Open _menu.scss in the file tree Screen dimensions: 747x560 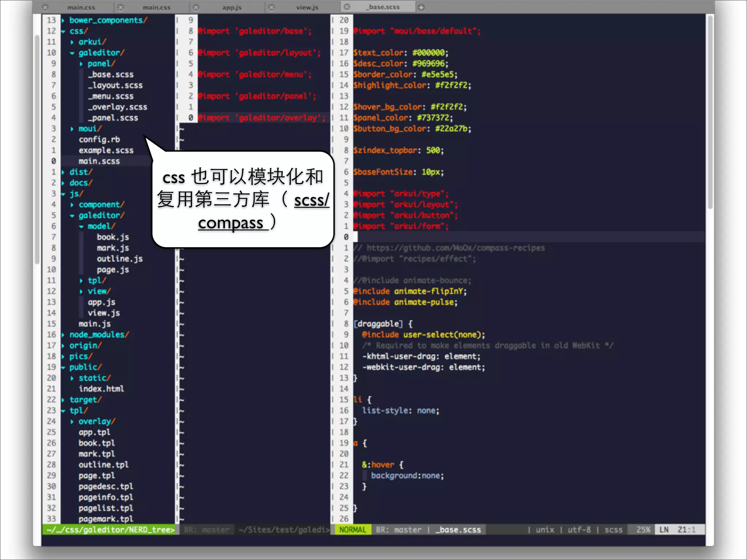tap(111, 96)
